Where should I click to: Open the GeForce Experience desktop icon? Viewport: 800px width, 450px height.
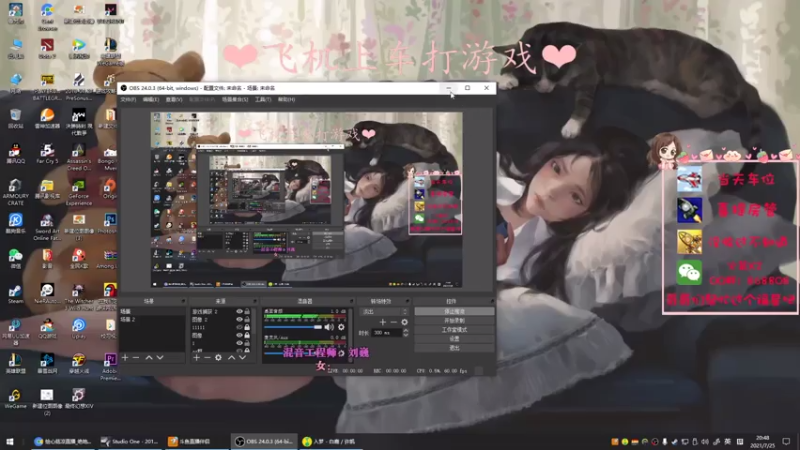pos(79,192)
